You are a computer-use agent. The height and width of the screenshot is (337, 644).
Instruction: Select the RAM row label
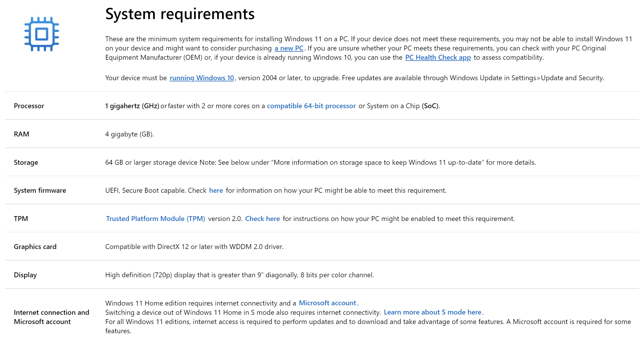pos(22,134)
